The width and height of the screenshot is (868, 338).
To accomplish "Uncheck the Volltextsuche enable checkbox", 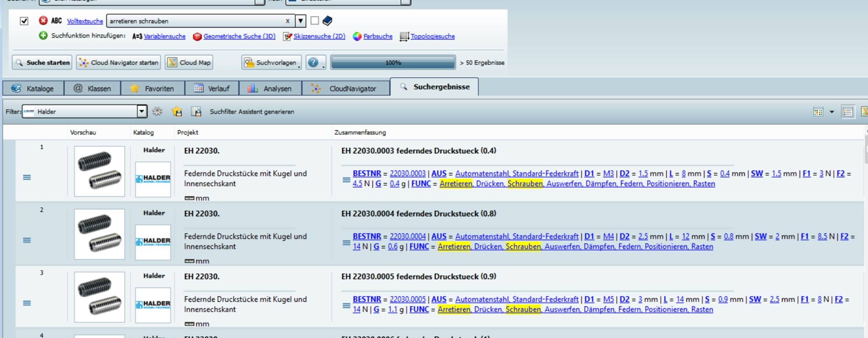I will (24, 21).
